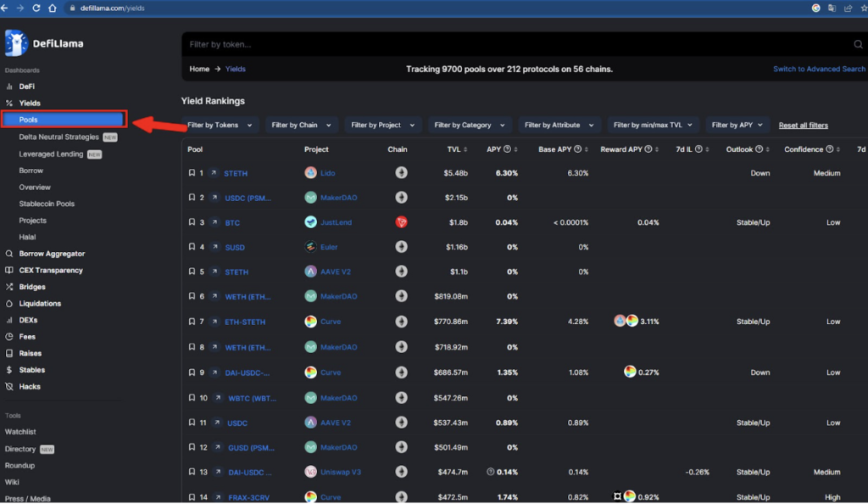The image size is (868, 504).
Task: Click the $5.48b TVL value
Action: point(455,173)
